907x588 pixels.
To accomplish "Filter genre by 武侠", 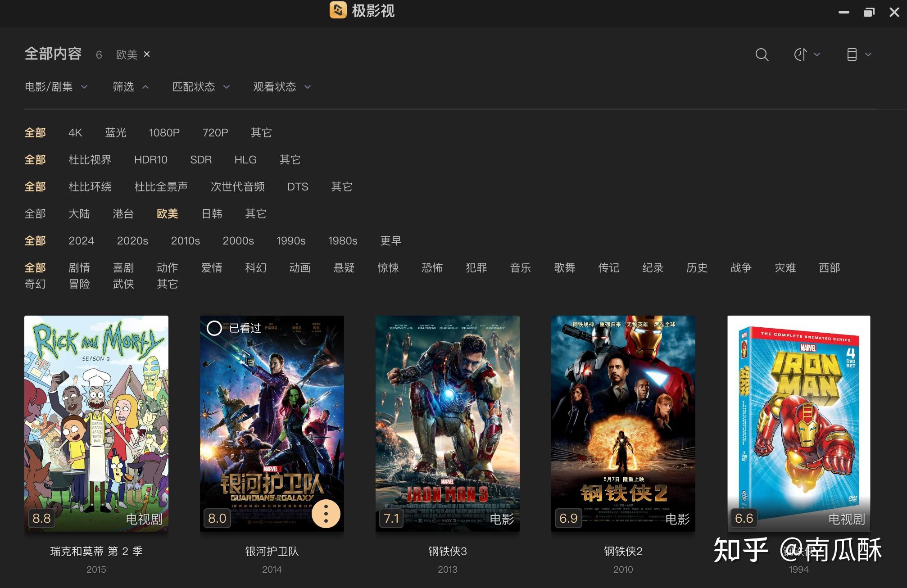I will pos(123,284).
